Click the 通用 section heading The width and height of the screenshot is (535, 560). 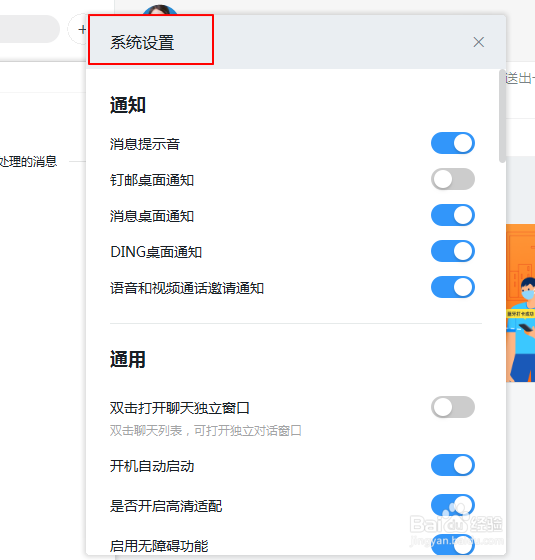[128, 359]
